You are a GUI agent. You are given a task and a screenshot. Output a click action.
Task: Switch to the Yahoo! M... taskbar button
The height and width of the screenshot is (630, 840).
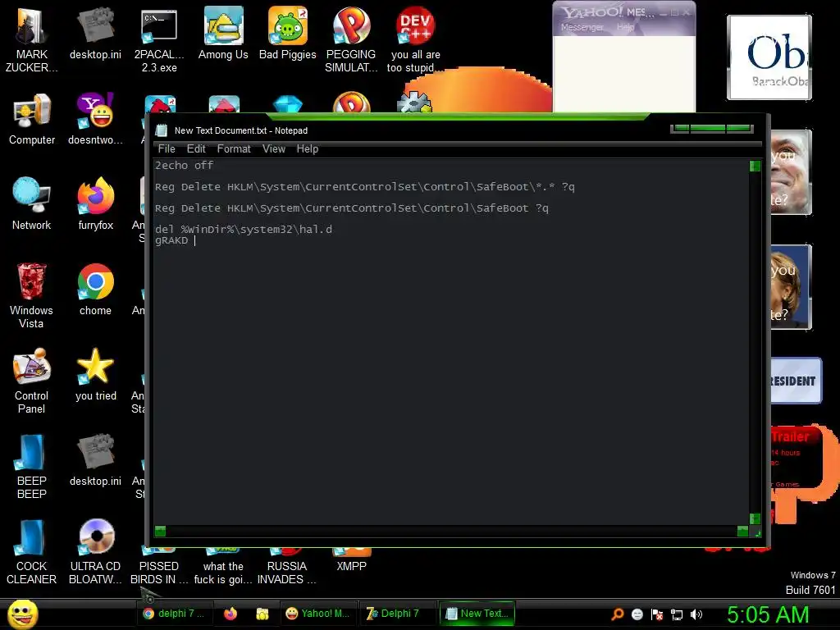[318, 614]
